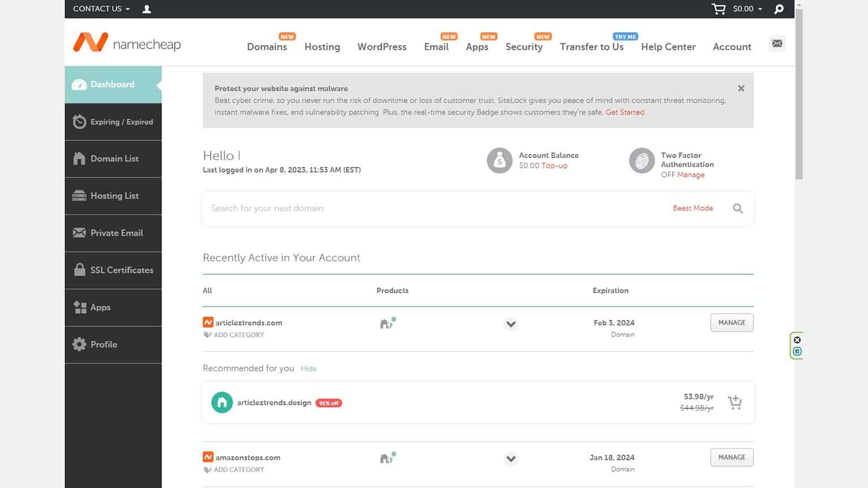The width and height of the screenshot is (868, 488).
Task: Click the Account Balance money bag icon
Action: (x=500, y=161)
